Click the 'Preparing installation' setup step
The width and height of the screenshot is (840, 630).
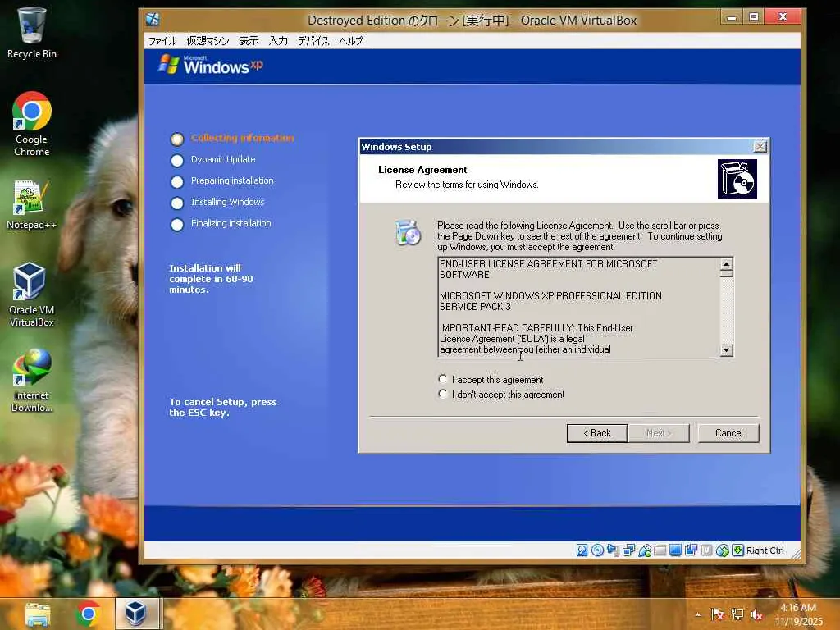click(x=232, y=180)
